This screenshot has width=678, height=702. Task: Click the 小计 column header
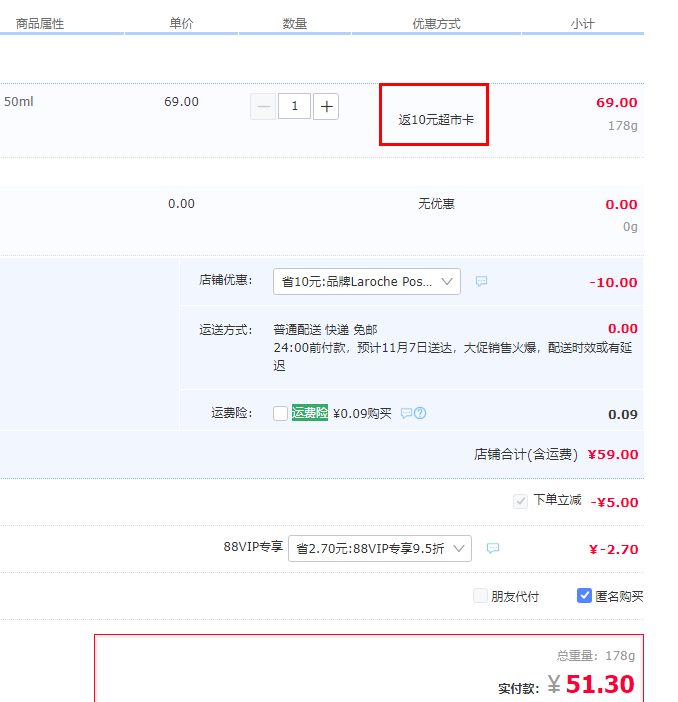click(583, 23)
